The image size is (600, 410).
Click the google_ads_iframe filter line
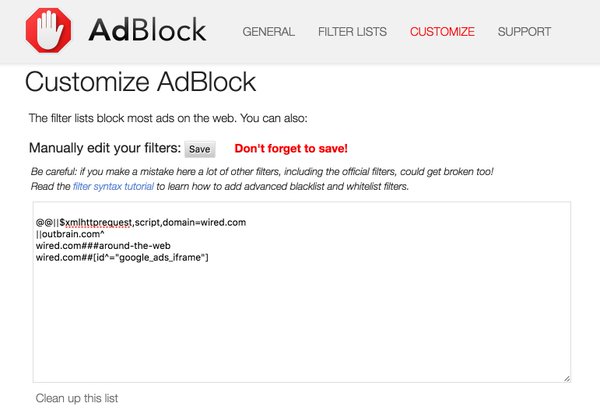click(122, 257)
